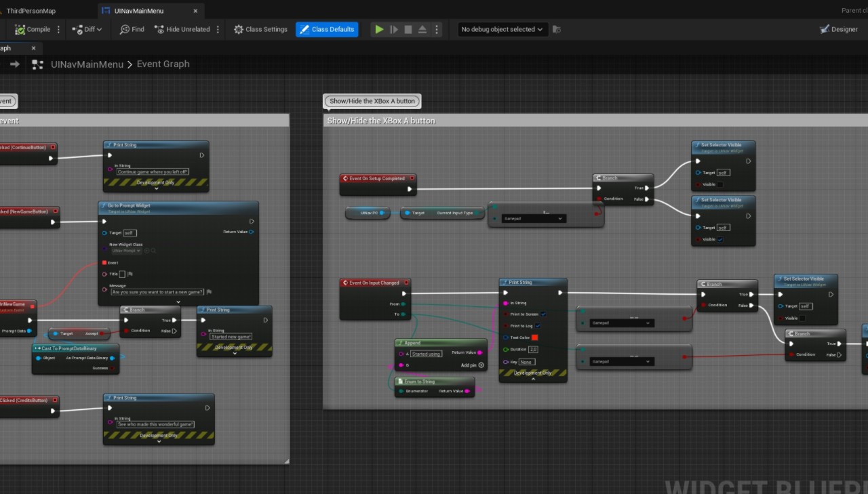Click the forward navigation arrow icon
Screen dimensions: 868x494
pyautogui.click(x=14, y=64)
